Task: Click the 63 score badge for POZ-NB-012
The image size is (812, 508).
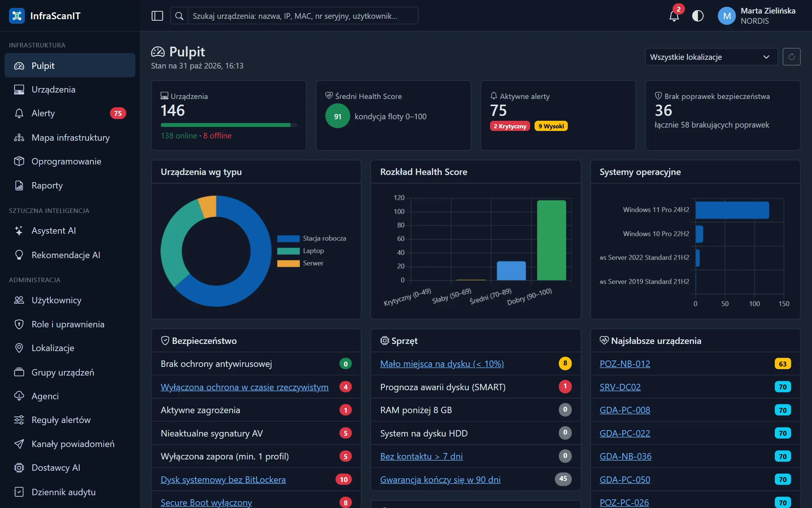Action: (x=783, y=364)
